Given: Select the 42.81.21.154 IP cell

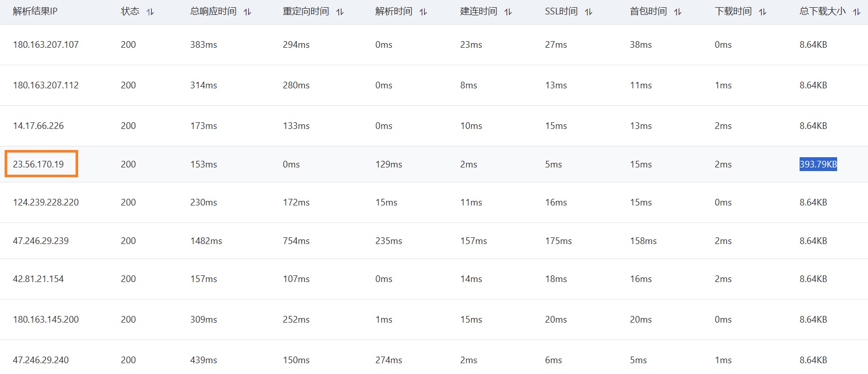Looking at the screenshot, I should (39, 279).
